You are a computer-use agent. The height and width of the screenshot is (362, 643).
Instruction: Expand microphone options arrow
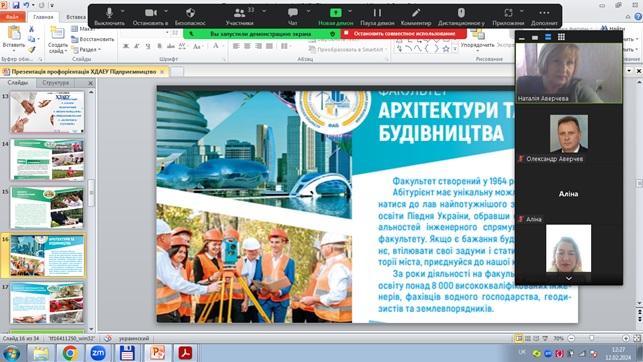123,11
